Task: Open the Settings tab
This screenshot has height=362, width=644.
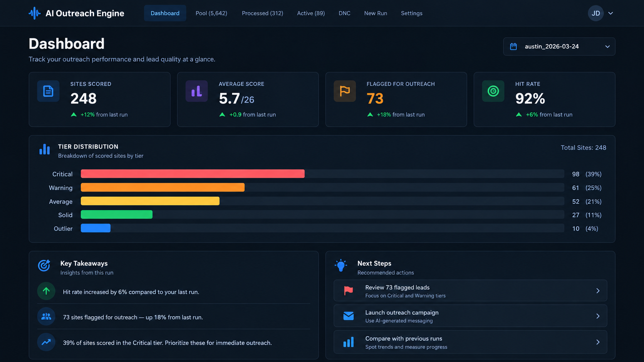Action: click(411, 13)
